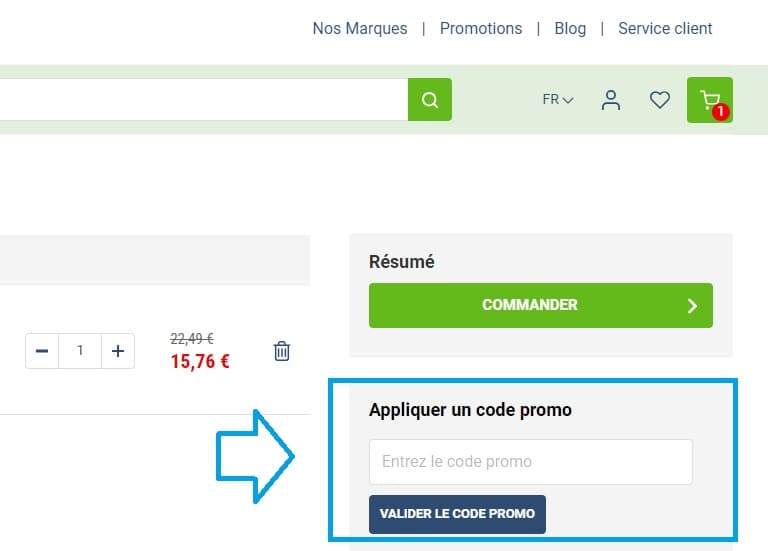Expand the FR language dropdown
The width and height of the screenshot is (768, 551).
click(x=558, y=100)
